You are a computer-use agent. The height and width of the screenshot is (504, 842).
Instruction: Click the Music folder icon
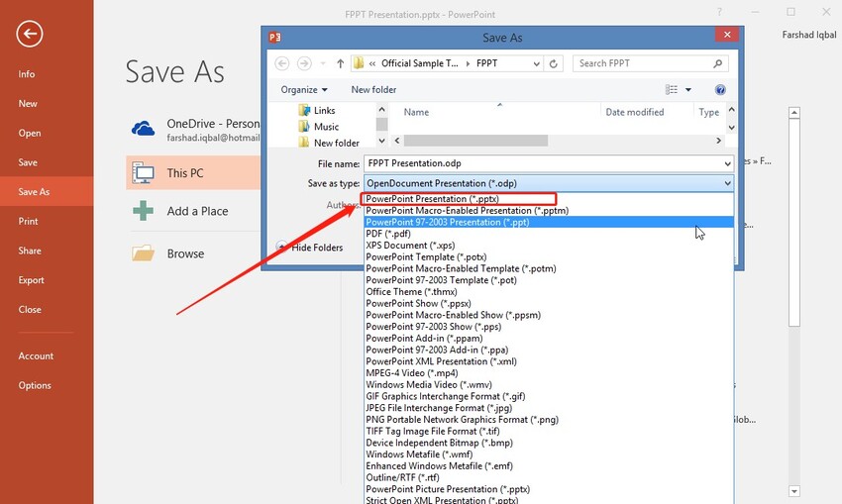coord(304,127)
